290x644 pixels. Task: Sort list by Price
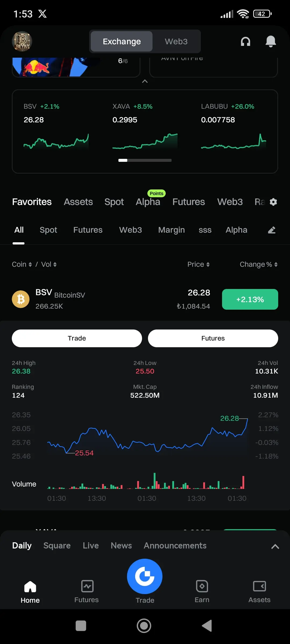click(x=198, y=264)
